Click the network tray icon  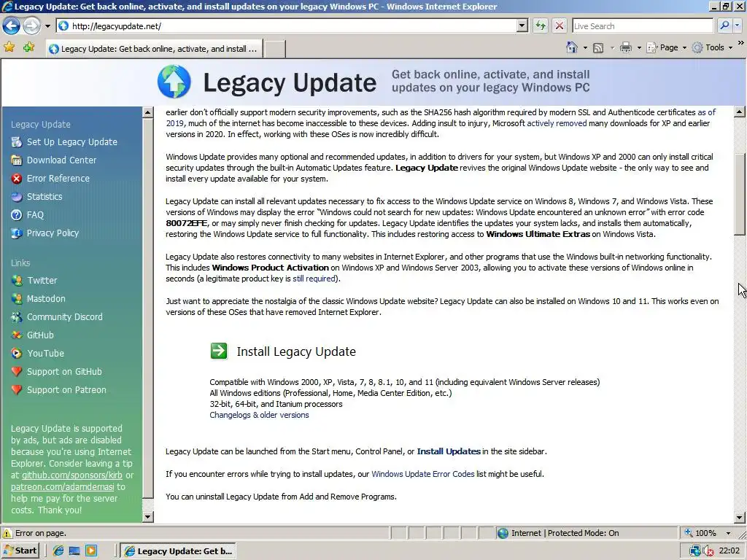(x=694, y=551)
